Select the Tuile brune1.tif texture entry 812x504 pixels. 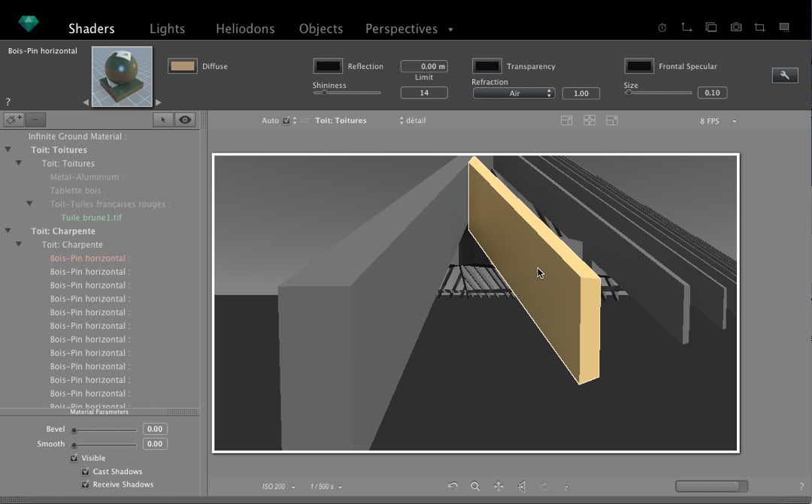pyautogui.click(x=91, y=218)
